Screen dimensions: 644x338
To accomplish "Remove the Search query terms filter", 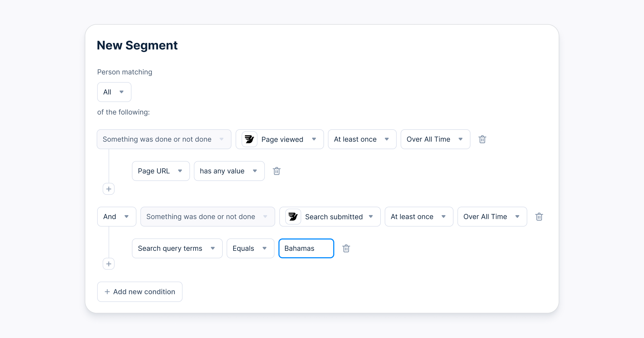I will 346,248.
